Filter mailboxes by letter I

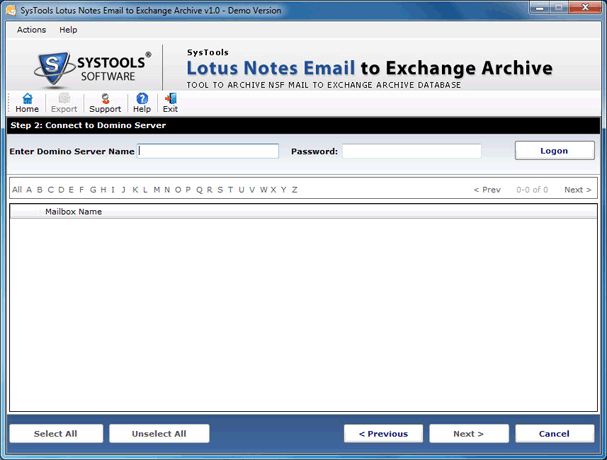click(113, 190)
